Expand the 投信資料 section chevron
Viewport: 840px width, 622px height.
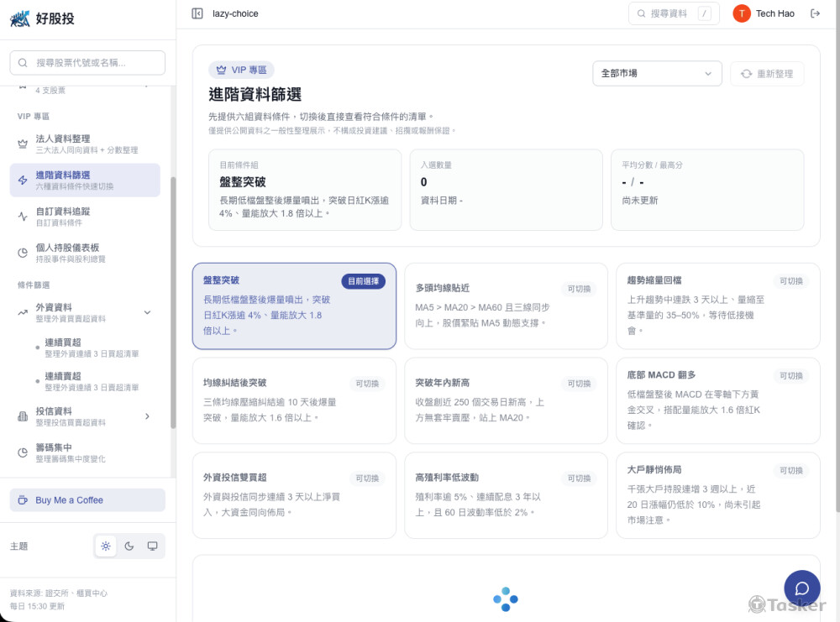(148, 416)
